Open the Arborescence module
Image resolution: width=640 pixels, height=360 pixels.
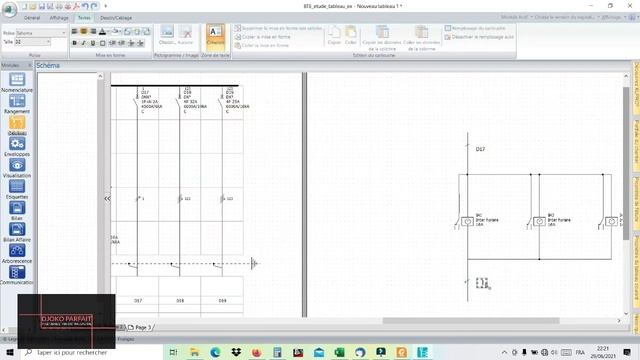click(17, 253)
